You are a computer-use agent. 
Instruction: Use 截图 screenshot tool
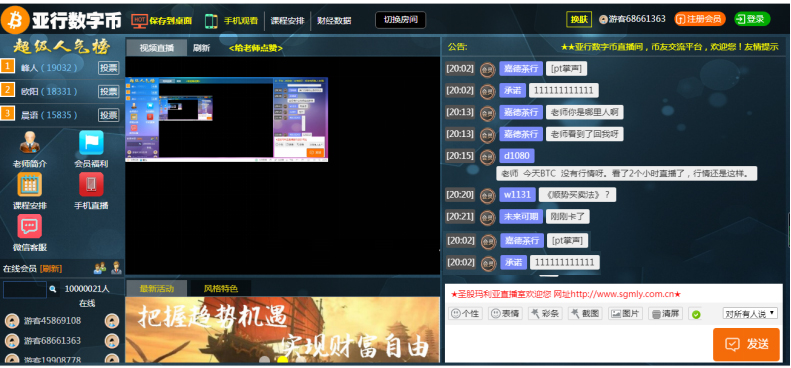(x=585, y=313)
